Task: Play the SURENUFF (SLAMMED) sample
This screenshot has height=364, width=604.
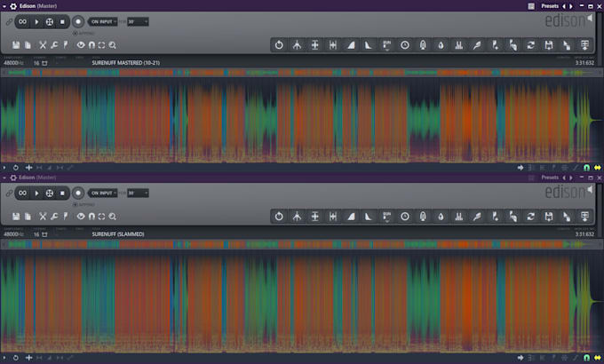Action: pyautogui.click(x=36, y=193)
